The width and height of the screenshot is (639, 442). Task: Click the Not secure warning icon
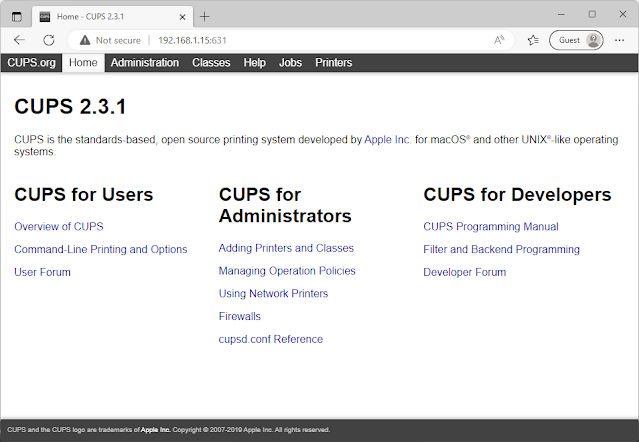pos(85,40)
